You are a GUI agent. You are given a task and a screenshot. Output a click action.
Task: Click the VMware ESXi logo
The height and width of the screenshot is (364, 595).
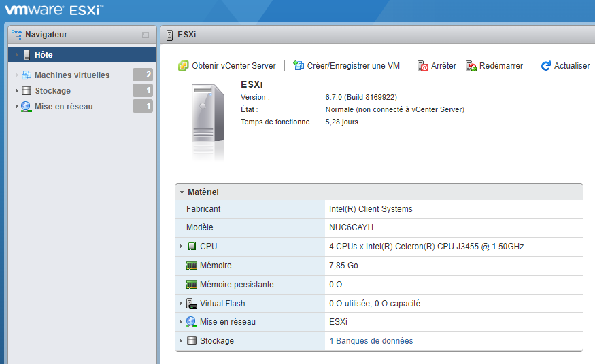click(x=54, y=10)
